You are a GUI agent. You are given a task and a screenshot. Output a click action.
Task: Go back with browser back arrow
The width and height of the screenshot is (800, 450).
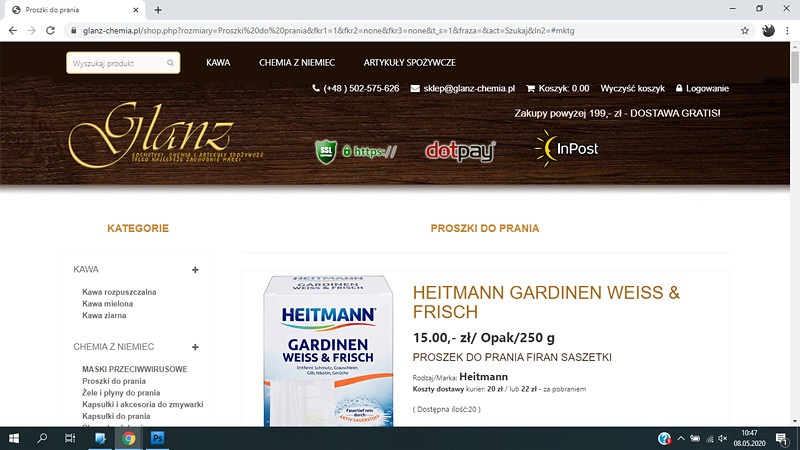click(13, 31)
